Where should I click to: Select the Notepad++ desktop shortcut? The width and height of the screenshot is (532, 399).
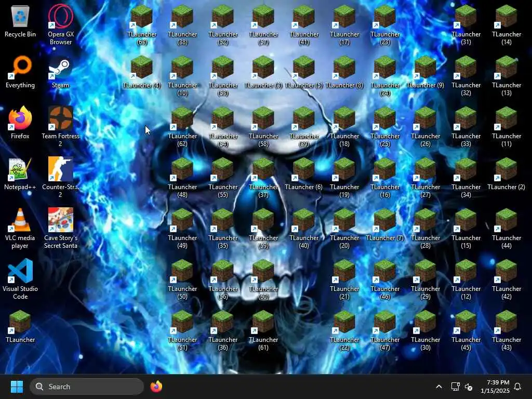coord(20,174)
